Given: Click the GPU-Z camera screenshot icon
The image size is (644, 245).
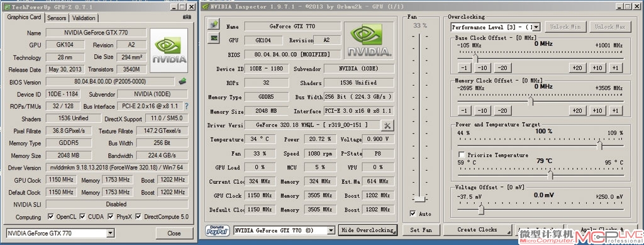Looking at the screenshot, I should pos(187,17).
